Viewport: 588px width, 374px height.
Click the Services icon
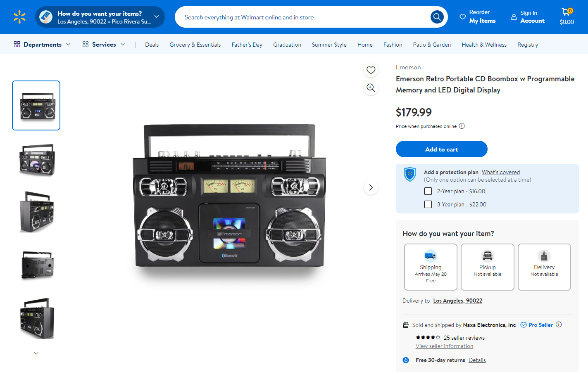(86, 44)
